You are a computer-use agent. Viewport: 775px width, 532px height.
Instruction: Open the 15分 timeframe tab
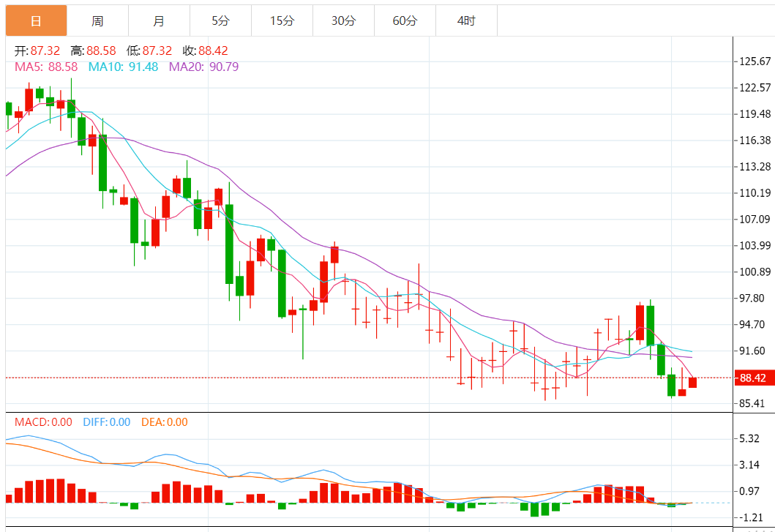[x=282, y=20]
